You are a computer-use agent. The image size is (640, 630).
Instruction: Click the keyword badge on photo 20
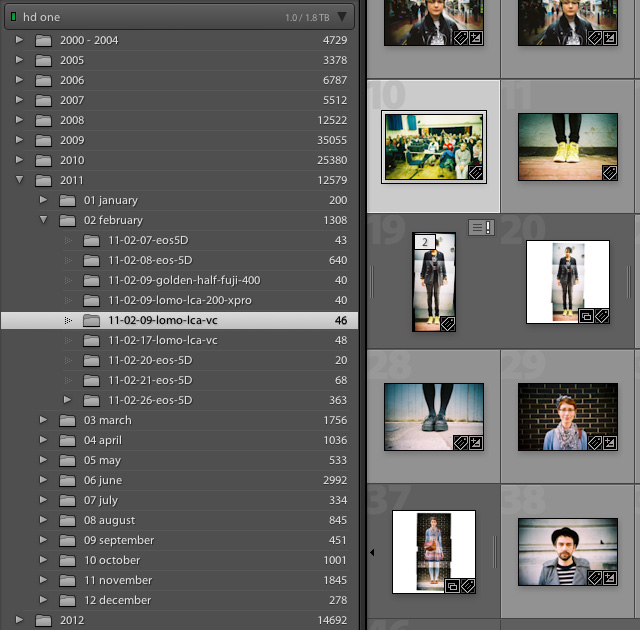pyautogui.click(x=602, y=316)
